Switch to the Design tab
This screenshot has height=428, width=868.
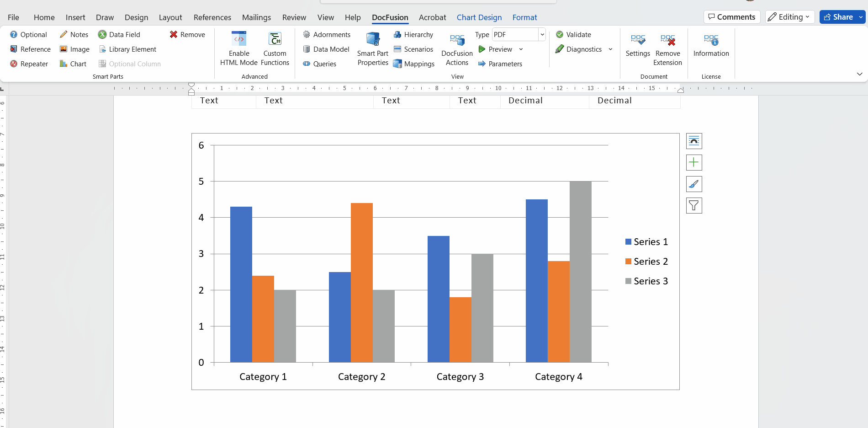pos(137,17)
